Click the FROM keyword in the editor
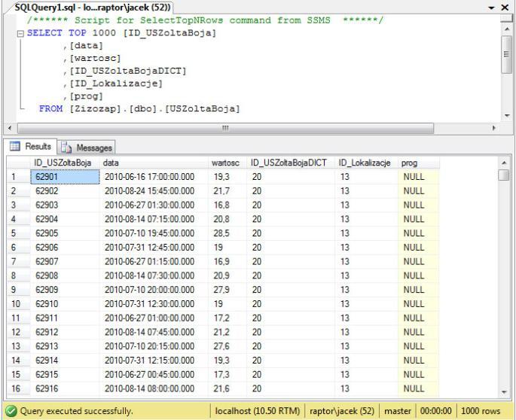Viewport: 516px width, 420px height. click(x=51, y=108)
